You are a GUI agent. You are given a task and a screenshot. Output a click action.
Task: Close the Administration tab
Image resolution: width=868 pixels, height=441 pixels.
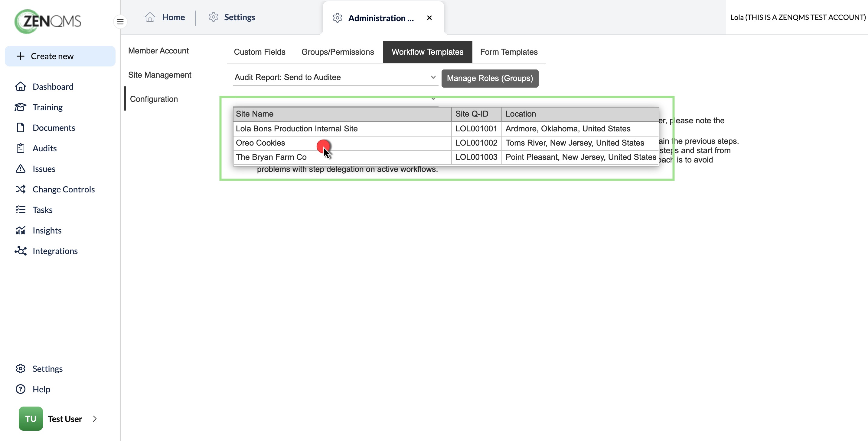tap(429, 18)
